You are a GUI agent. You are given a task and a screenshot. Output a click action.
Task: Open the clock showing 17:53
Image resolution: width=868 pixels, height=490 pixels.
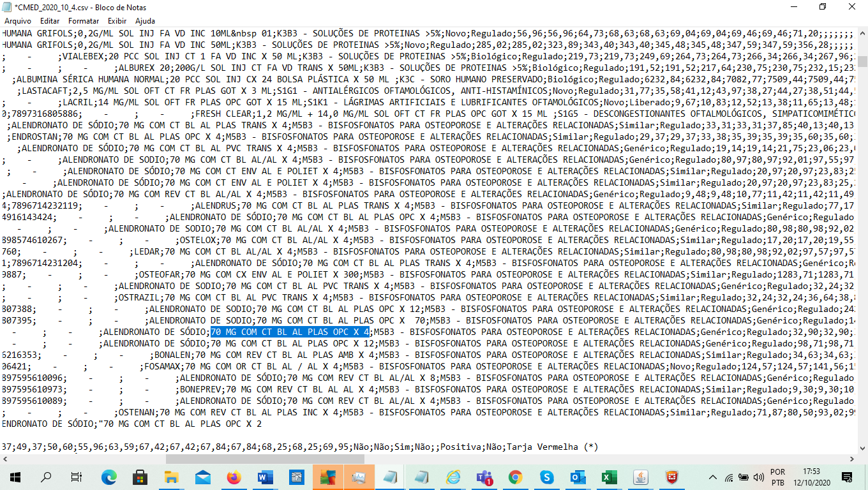click(x=811, y=477)
